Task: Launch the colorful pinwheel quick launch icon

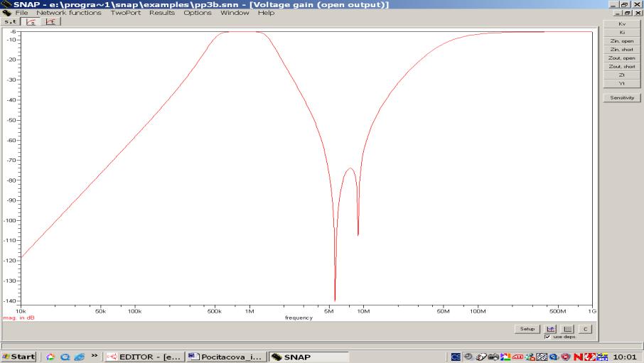Action: pos(50,357)
